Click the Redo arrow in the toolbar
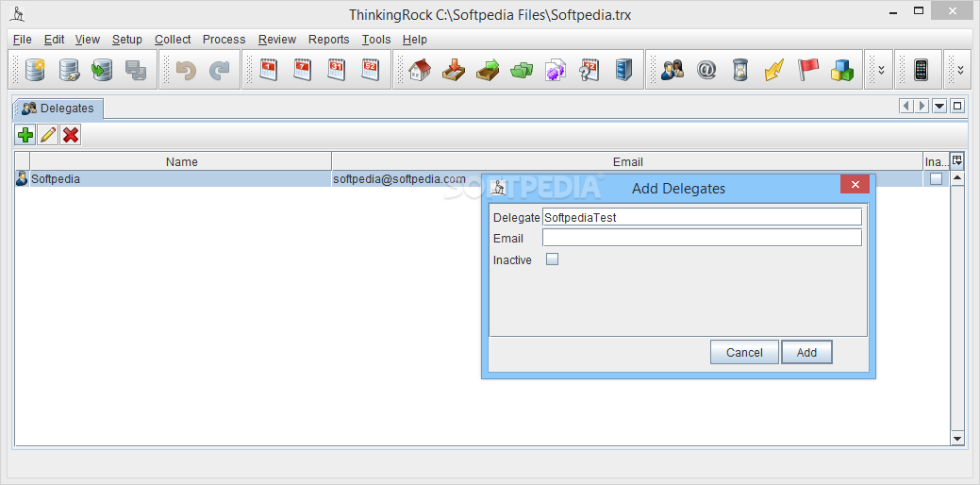Viewport: 980px width, 485px height. (219, 70)
